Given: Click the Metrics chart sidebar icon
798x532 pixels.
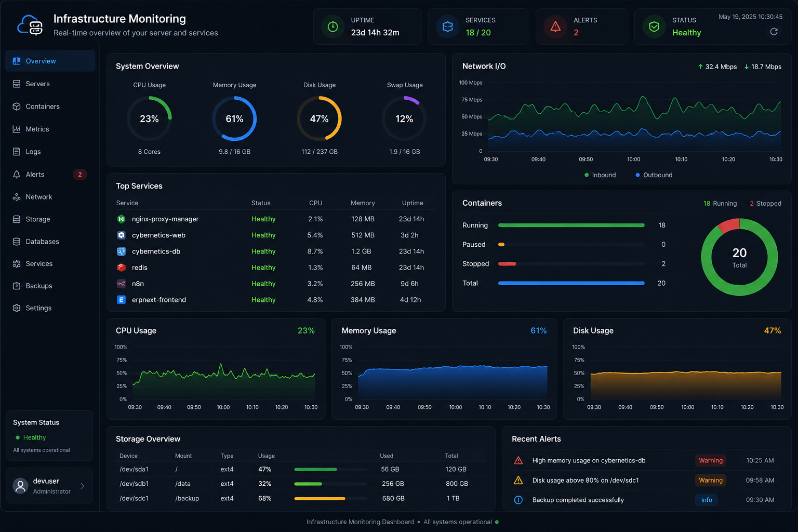Looking at the screenshot, I should coord(17,129).
